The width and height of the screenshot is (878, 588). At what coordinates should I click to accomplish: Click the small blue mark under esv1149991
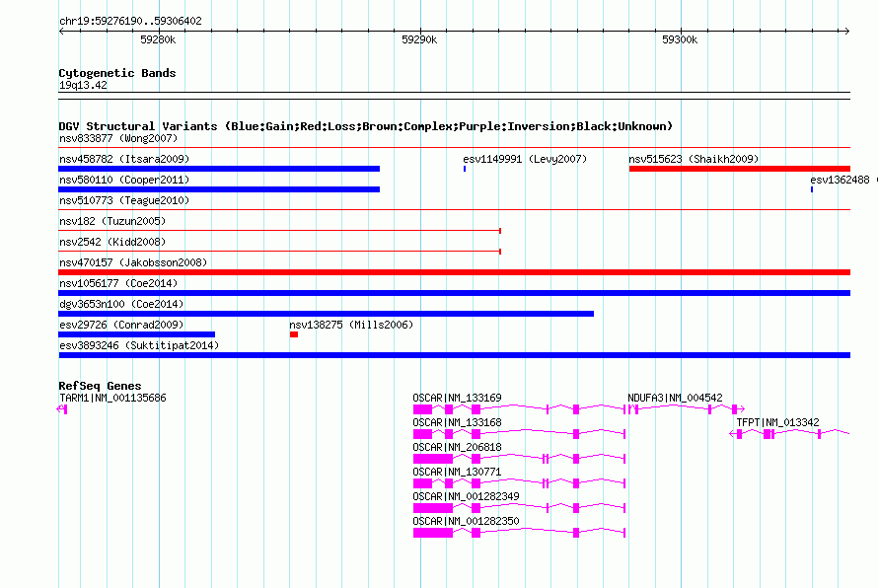pyautogui.click(x=465, y=169)
